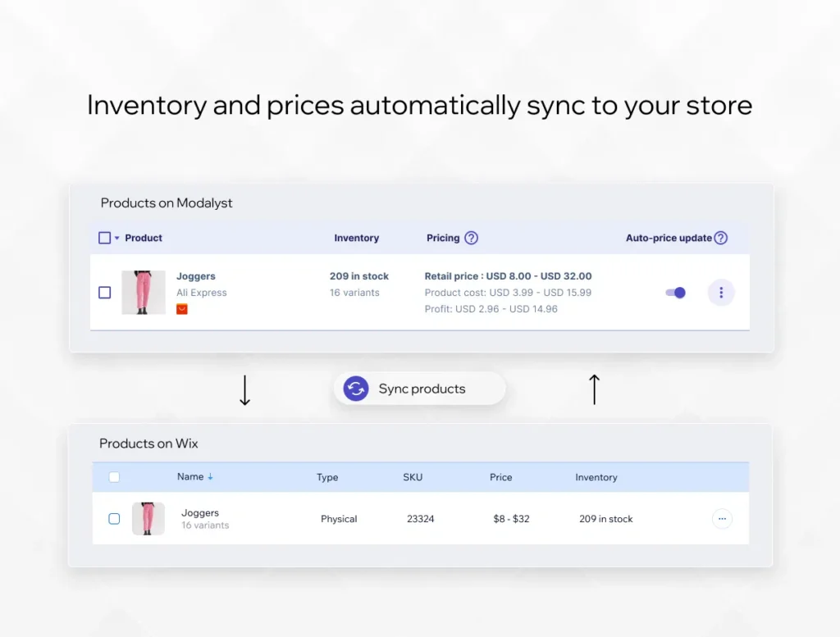840x637 pixels.
Task: Click the Wix '209 in stock' cell
Action: pyautogui.click(x=606, y=519)
